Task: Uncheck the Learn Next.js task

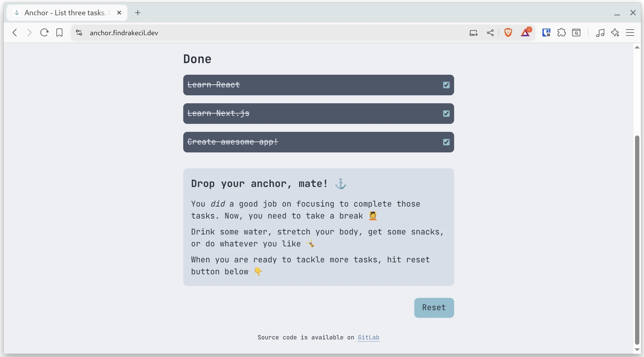Action: (446, 114)
